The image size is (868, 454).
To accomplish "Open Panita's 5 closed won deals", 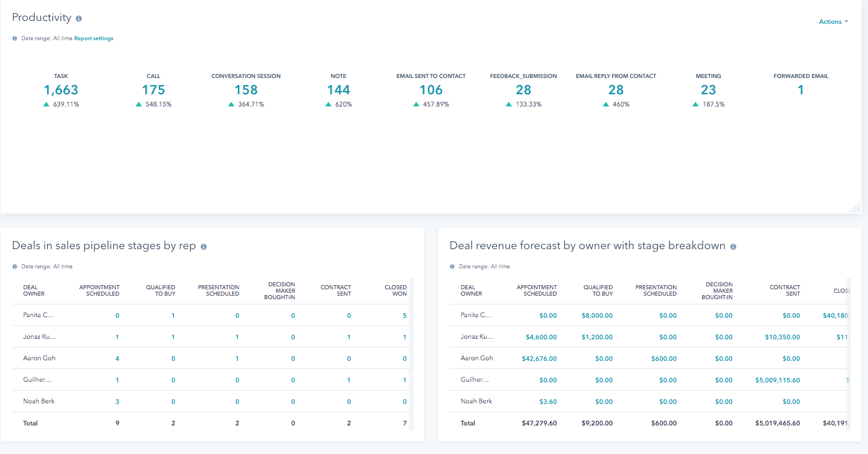I will [404, 315].
